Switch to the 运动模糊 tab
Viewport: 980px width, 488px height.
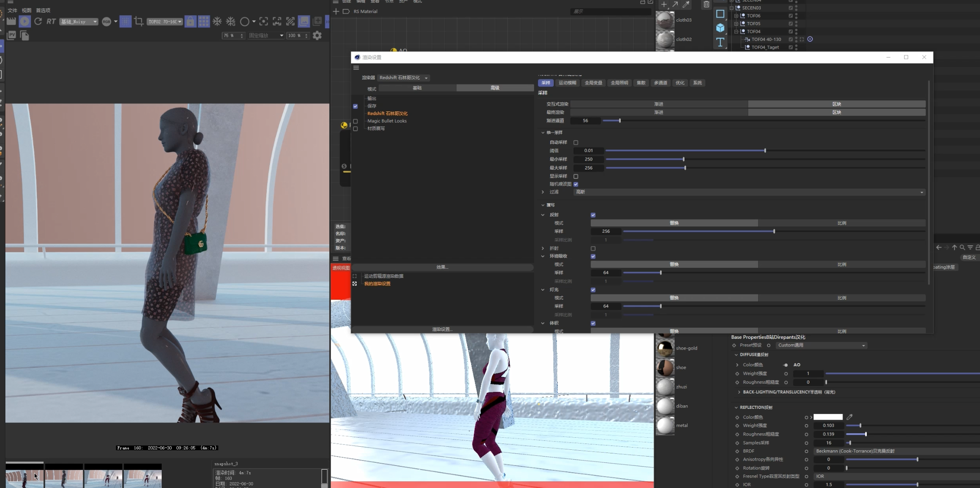tap(567, 83)
